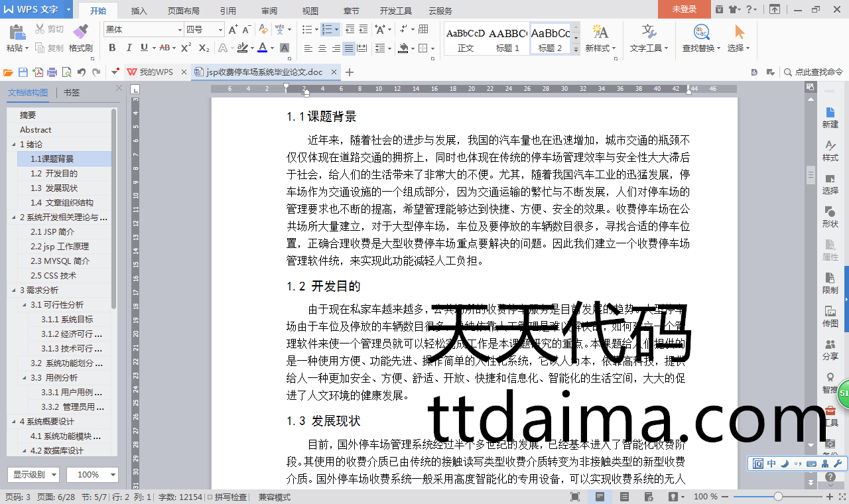The height and width of the screenshot is (504, 849).
Task: Select '1.2 开发目的' in document outline
Action: (x=54, y=173)
